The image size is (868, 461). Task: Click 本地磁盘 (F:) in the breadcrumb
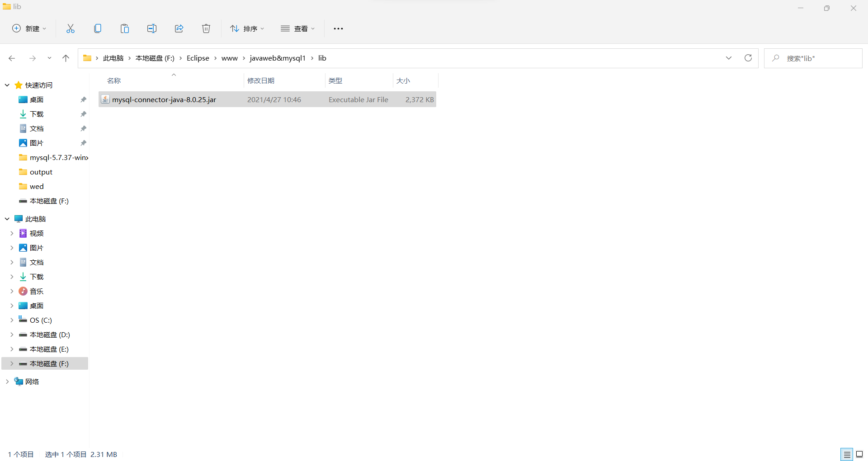pos(155,58)
